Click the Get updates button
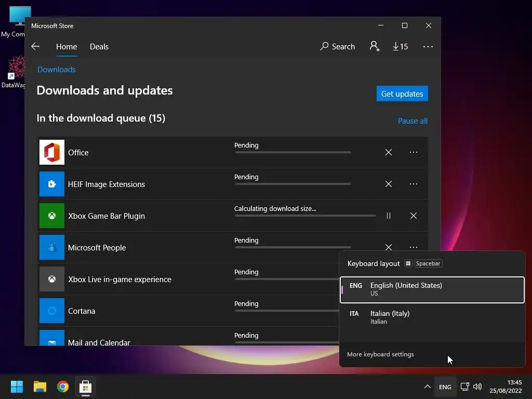532x399 pixels. [402, 94]
